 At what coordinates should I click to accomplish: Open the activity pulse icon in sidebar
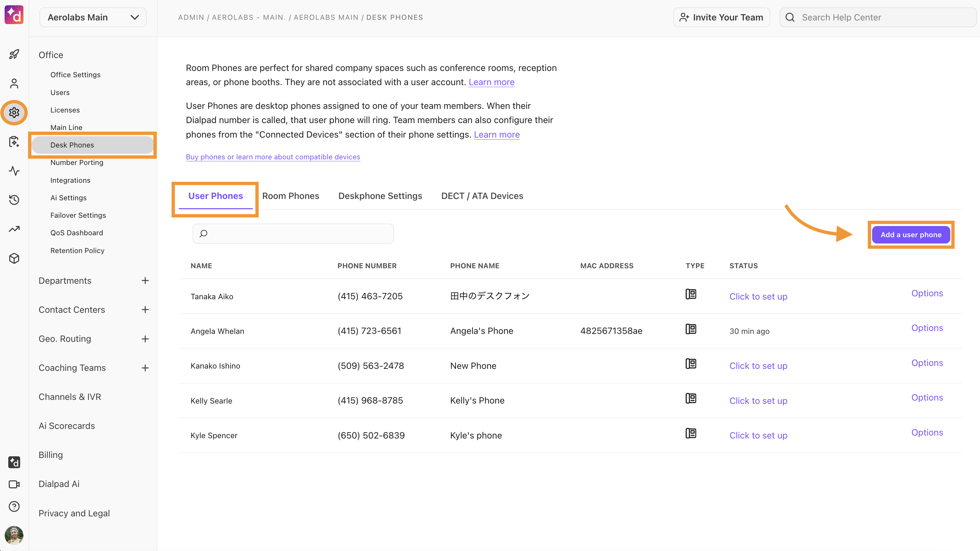point(14,171)
